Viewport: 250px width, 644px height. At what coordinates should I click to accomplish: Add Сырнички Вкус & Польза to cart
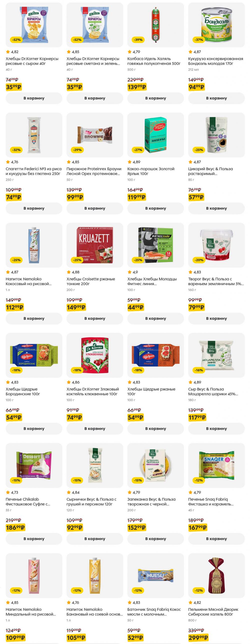94,539
